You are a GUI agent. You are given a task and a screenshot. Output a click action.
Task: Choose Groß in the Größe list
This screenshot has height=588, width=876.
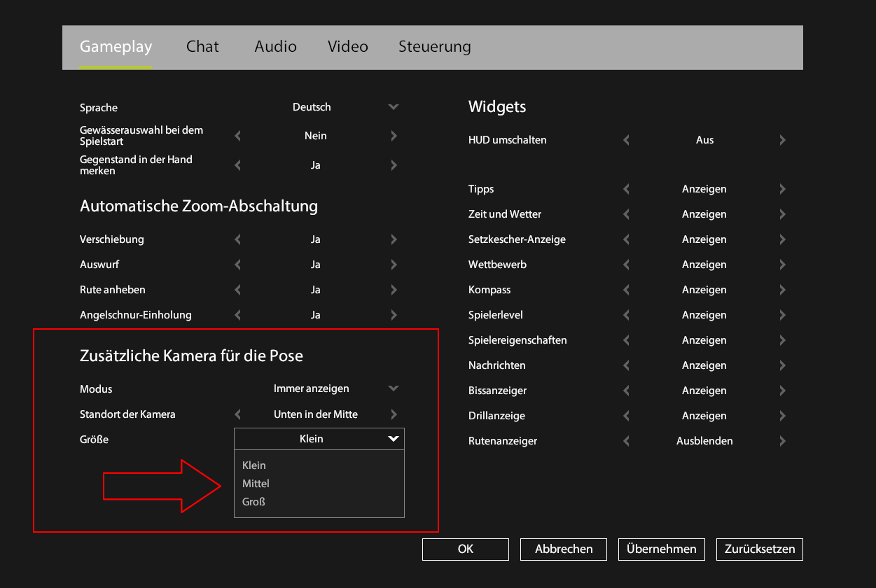click(x=253, y=502)
